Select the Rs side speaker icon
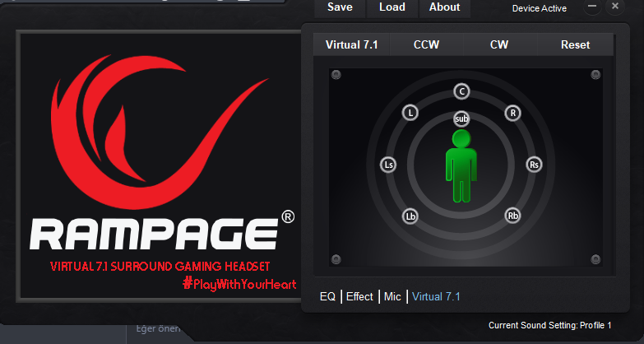The height and width of the screenshot is (344, 644). point(534,165)
